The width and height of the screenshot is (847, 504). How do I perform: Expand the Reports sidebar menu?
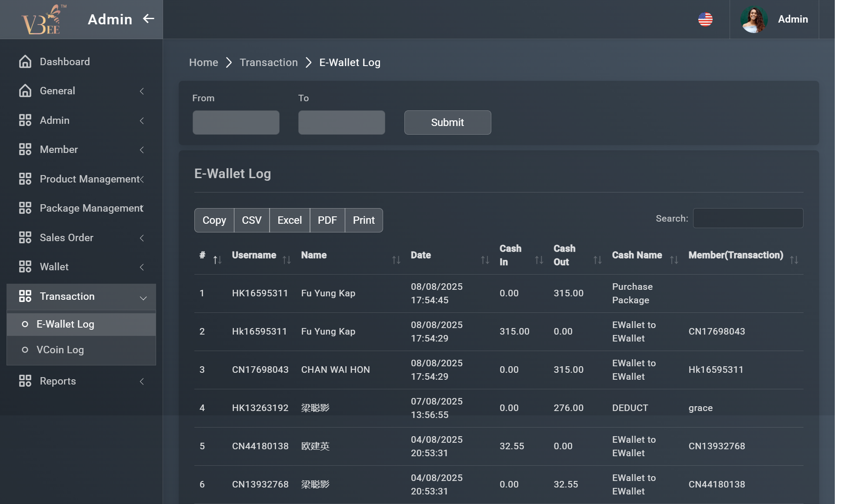(81, 381)
